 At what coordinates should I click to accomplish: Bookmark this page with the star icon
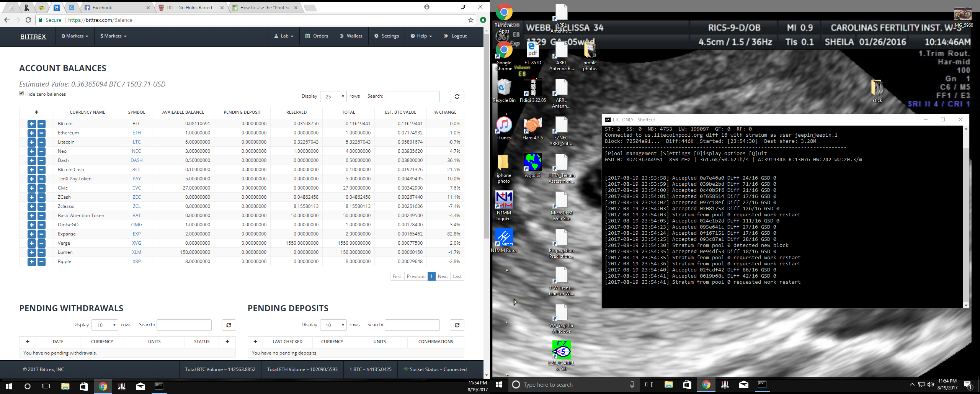click(471, 20)
